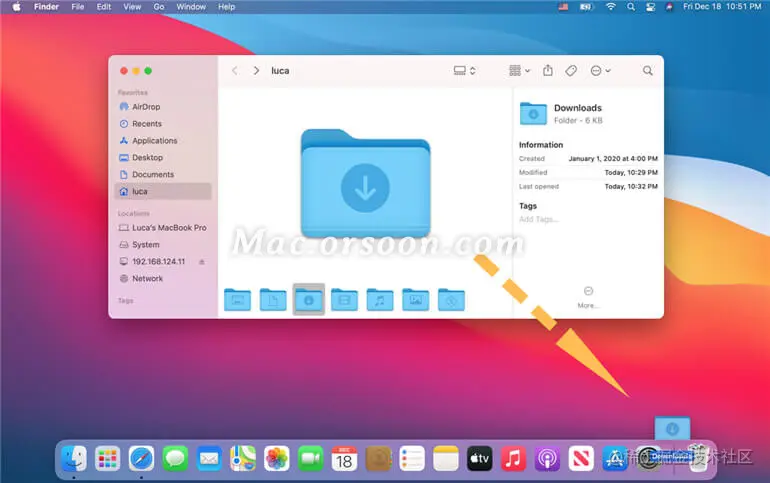Open the Help menu

coord(226,7)
